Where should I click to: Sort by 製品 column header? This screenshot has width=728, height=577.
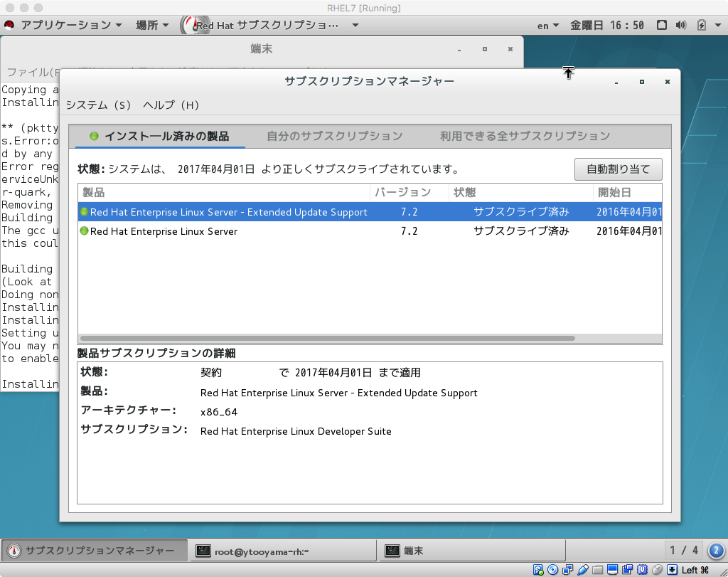coord(224,192)
